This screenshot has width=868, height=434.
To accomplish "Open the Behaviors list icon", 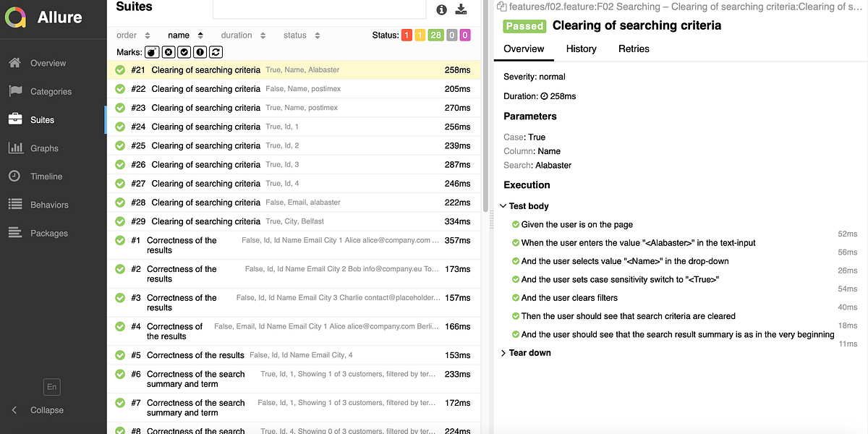I will tap(15, 205).
